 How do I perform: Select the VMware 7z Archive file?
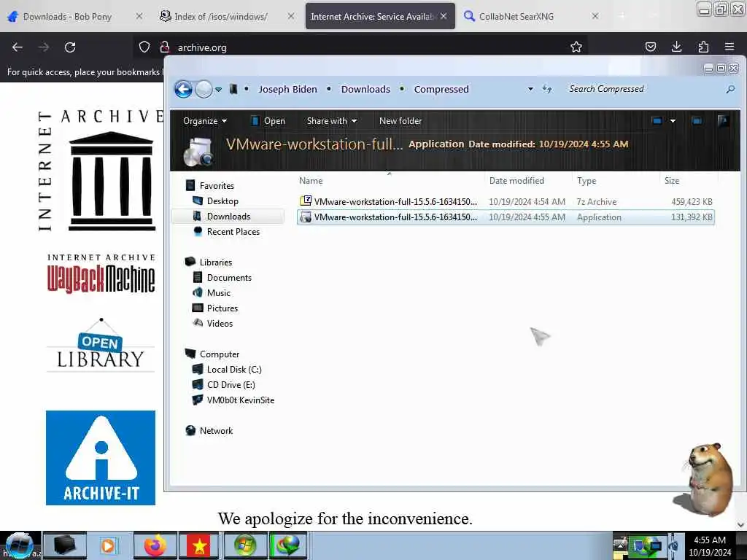506,201
